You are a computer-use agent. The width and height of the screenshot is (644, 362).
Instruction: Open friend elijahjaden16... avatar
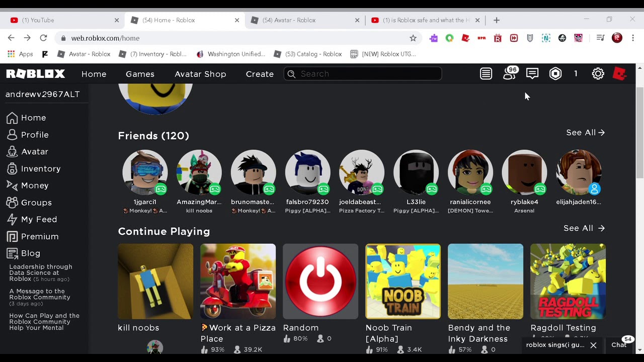[x=579, y=172]
